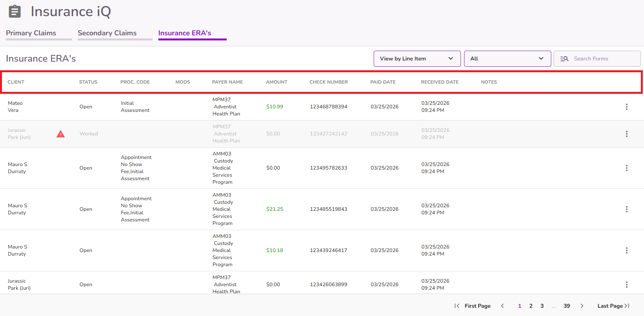
Task: Go to the previous page arrow
Action: (502, 306)
